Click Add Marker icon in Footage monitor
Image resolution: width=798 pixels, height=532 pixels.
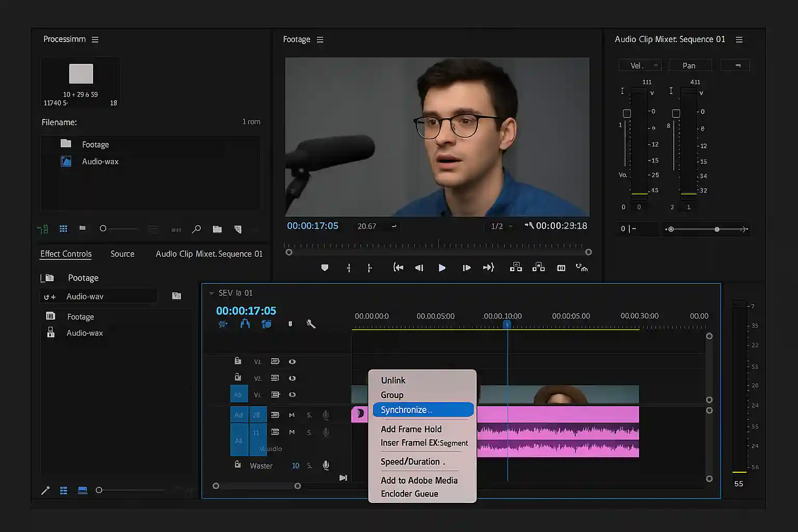pyautogui.click(x=325, y=268)
